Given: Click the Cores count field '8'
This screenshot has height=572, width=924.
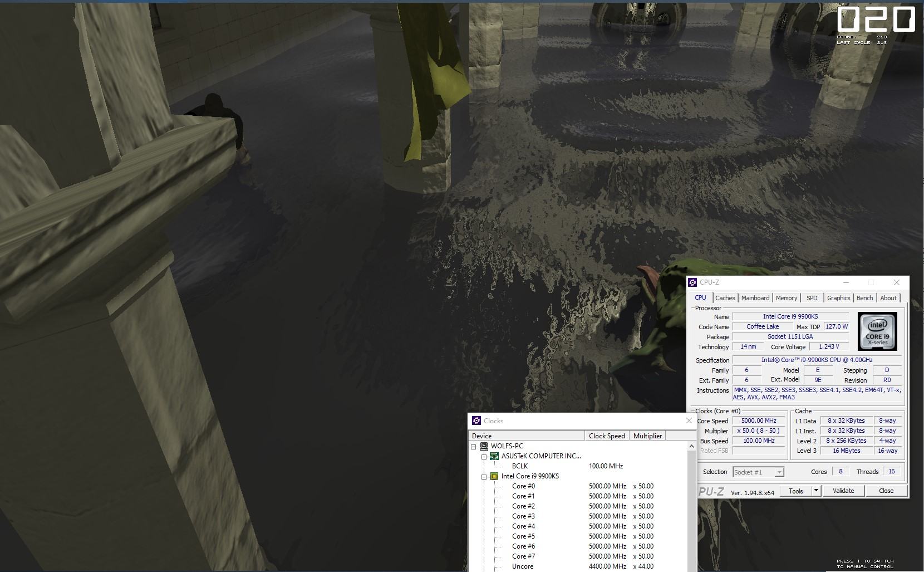Looking at the screenshot, I should point(841,472).
